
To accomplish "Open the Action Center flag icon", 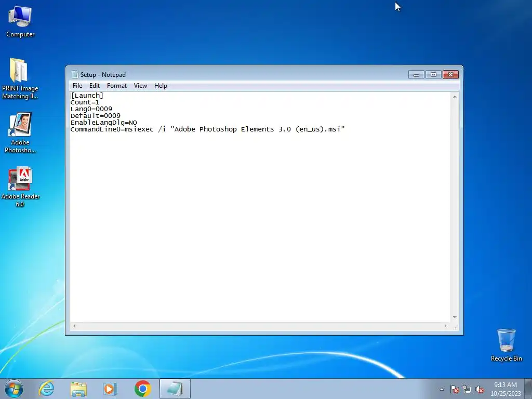I will click(x=454, y=389).
